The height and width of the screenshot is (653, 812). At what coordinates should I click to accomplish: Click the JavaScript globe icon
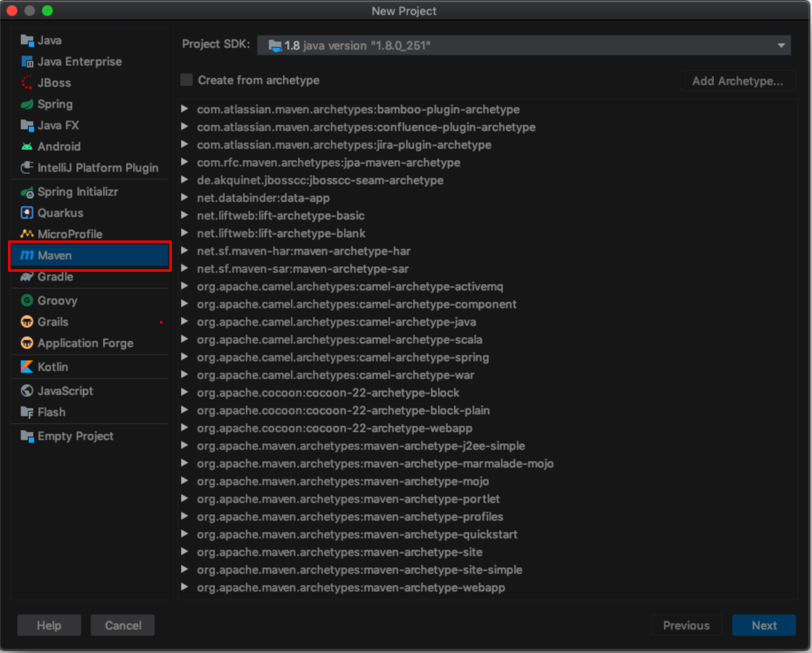27,391
